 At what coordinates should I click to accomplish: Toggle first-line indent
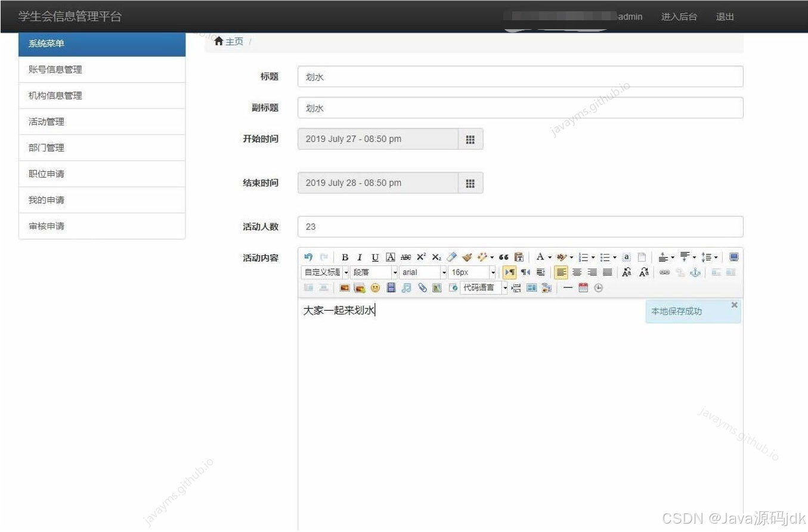[x=540, y=273]
